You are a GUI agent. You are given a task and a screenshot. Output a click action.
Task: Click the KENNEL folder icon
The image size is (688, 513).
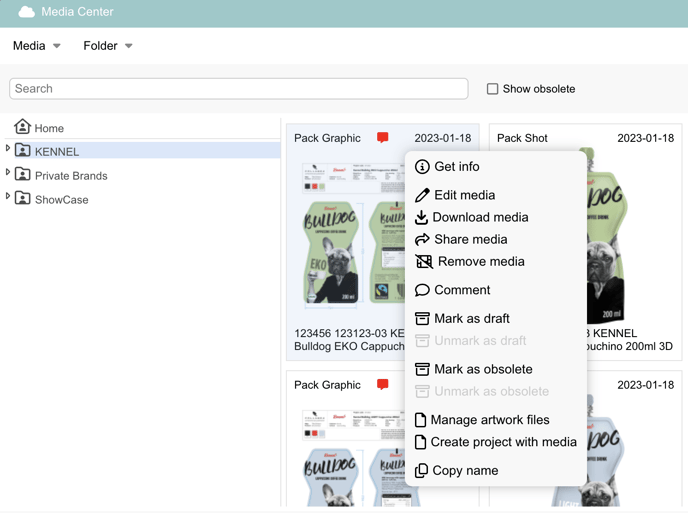click(x=22, y=151)
